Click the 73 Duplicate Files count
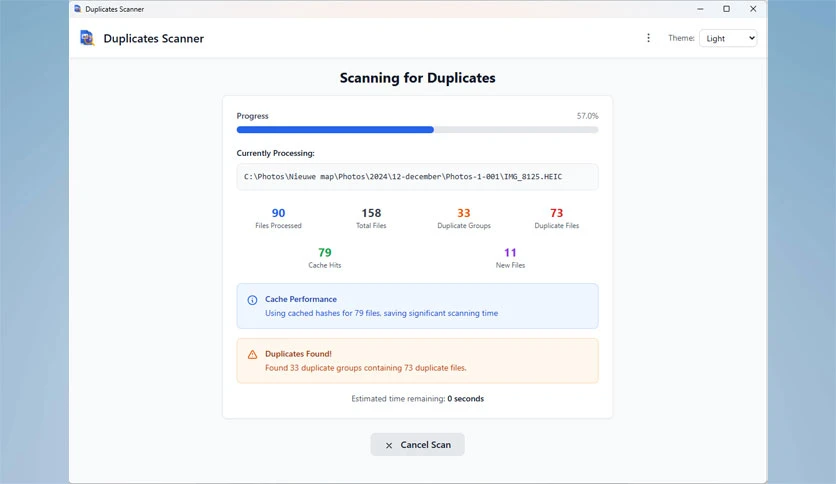Image resolution: width=836 pixels, height=484 pixels. [557, 213]
